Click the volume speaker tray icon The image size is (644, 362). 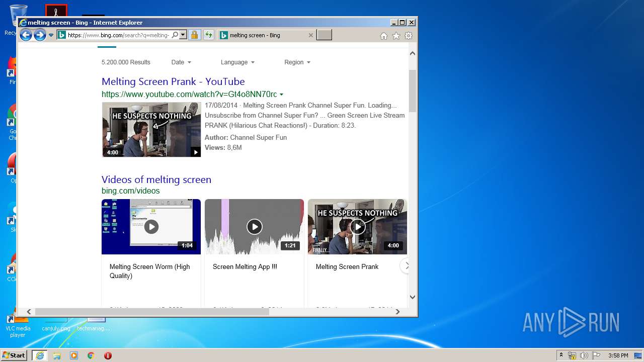click(x=584, y=355)
